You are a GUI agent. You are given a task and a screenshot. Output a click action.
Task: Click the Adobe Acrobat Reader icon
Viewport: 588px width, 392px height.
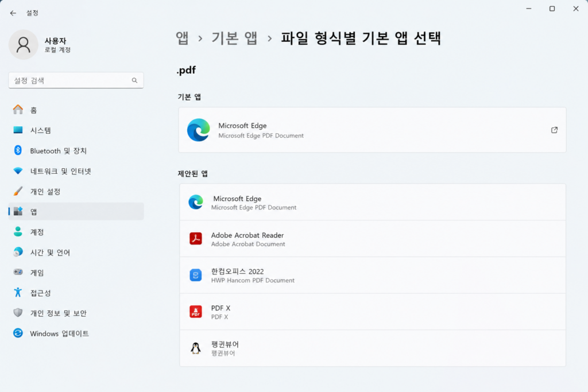tap(196, 239)
